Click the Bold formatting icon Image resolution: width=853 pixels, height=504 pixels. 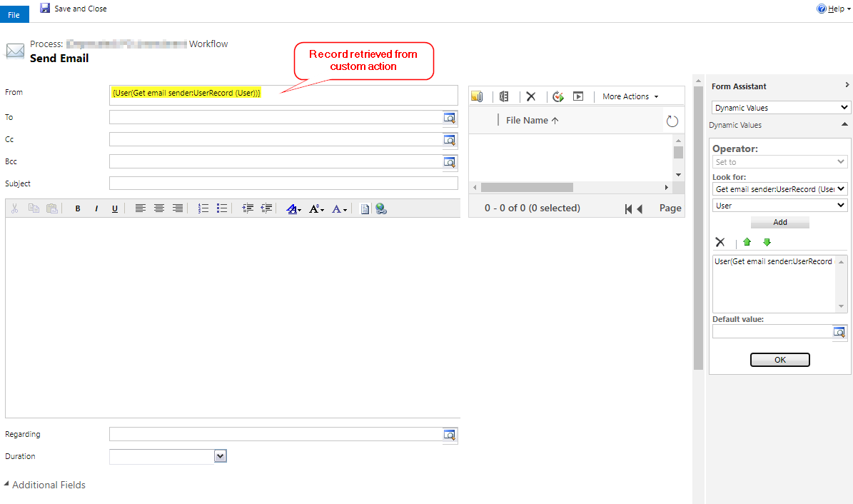[x=77, y=208]
